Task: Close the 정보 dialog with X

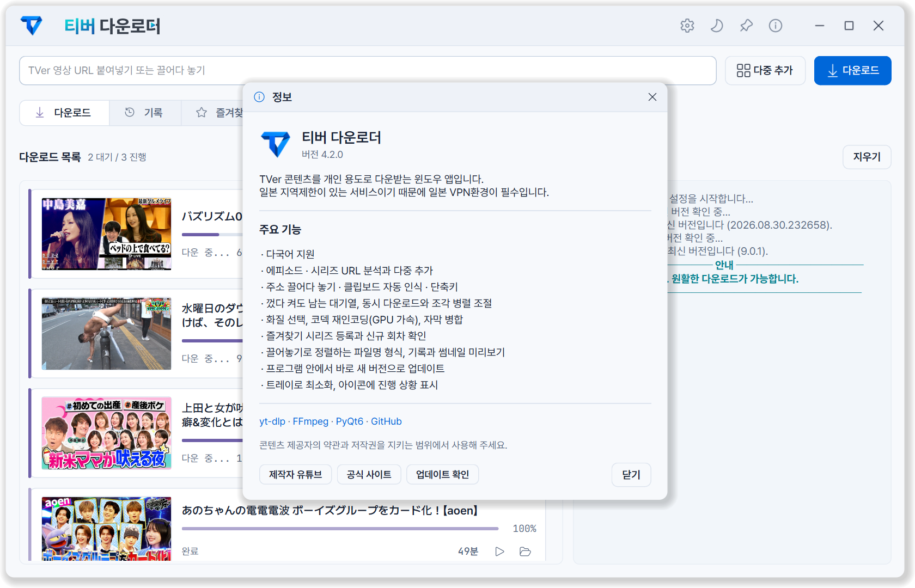Action: click(x=652, y=97)
